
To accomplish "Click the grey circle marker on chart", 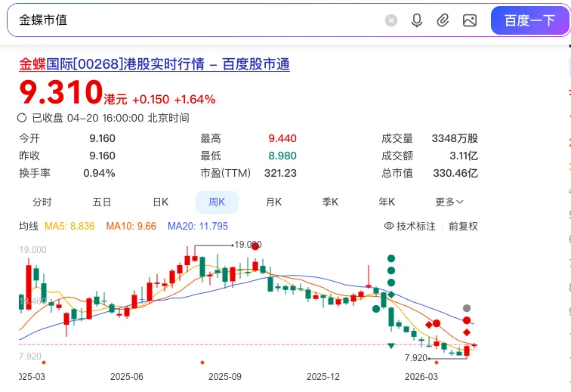I will (x=467, y=308).
